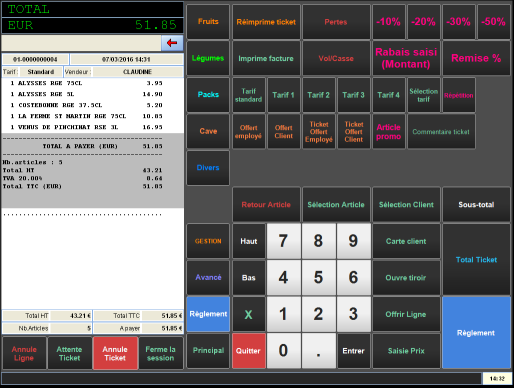Click the empty entry field above ticket
Screen dimensions: 514x388
(x=81, y=43)
